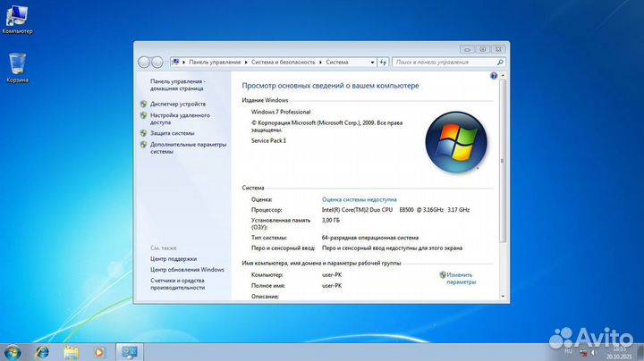Open Windows Explorer folder on taskbar
The height and width of the screenshot is (361, 644).
[72, 352]
